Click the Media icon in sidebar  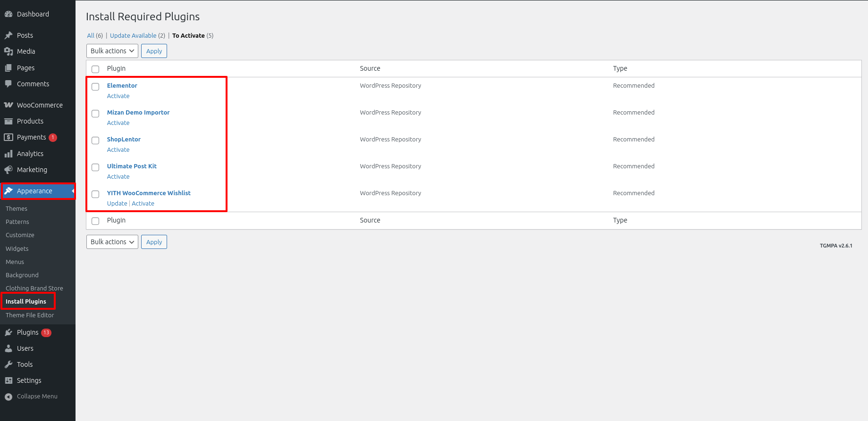(x=8, y=51)
